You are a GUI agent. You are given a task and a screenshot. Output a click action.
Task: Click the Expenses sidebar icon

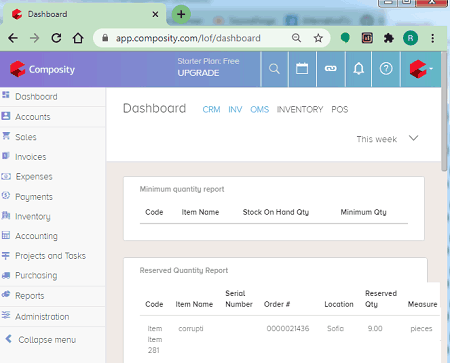point(6,176)
